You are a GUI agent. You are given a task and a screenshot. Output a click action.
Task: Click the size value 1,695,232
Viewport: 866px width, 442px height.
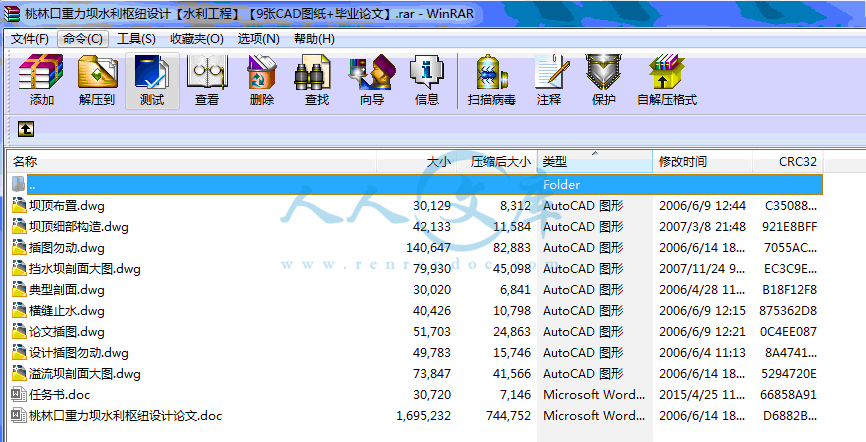click(x=424, y=415)
